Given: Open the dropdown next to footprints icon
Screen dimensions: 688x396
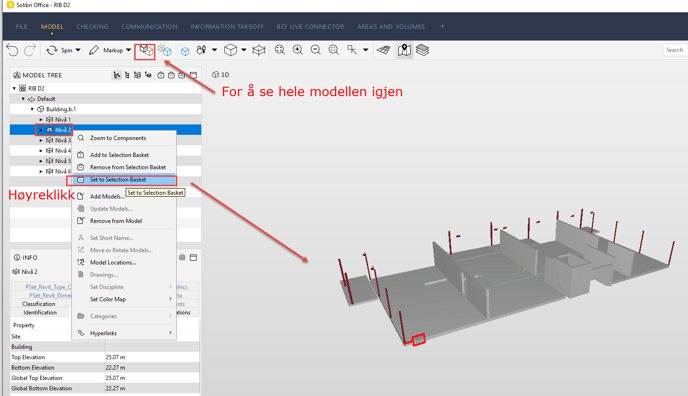Looking at the screenshot, I should click(x=215, y=50).
